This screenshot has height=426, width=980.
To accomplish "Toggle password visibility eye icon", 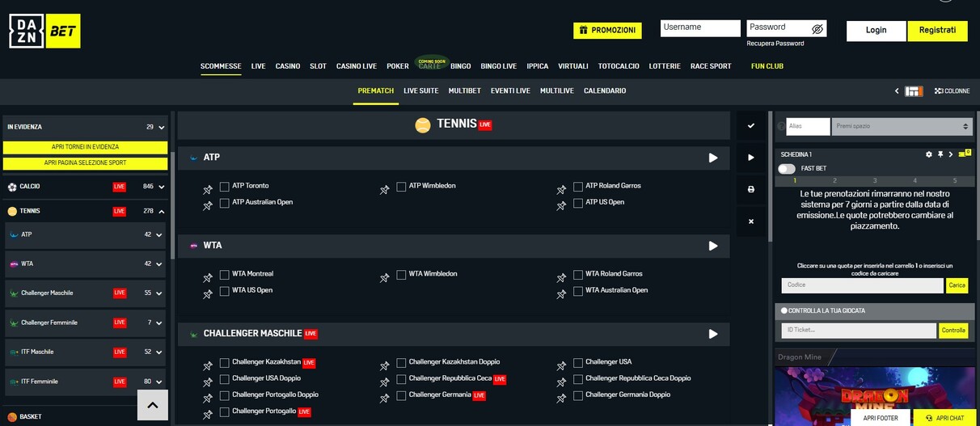I will [817, 28].
